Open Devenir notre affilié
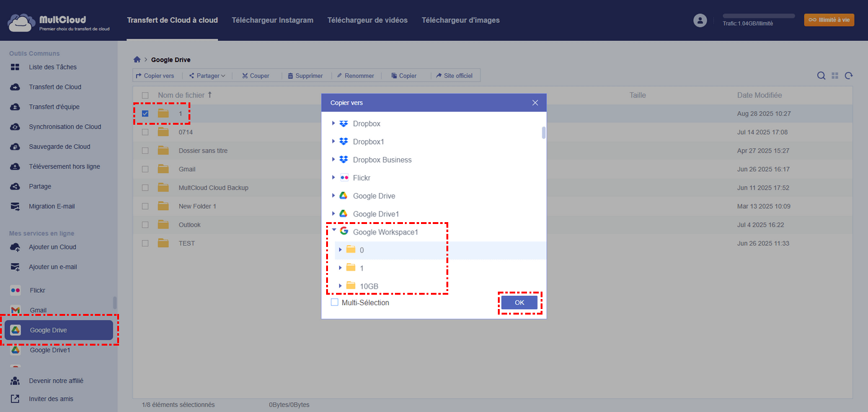 56,381
